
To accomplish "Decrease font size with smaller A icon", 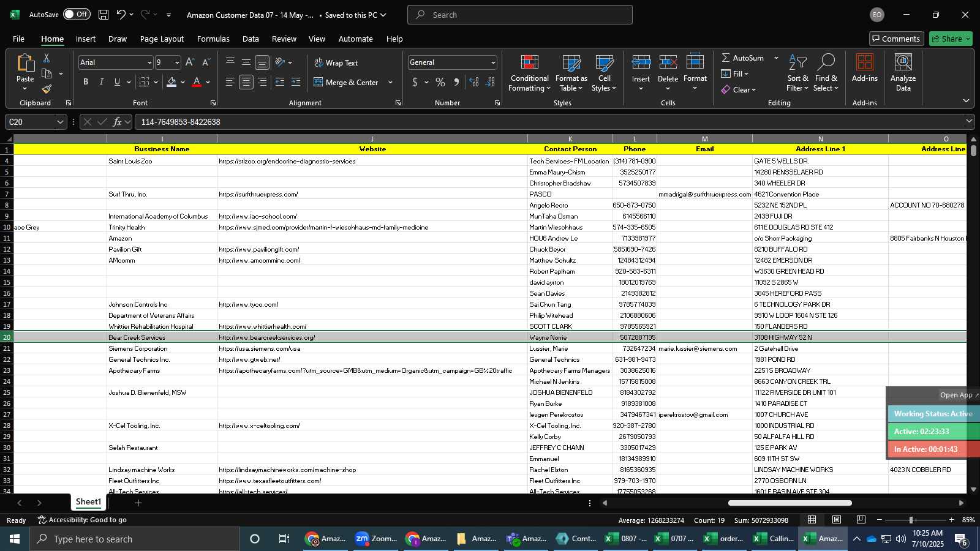I will pyautogui.click(x=206, y=62).
